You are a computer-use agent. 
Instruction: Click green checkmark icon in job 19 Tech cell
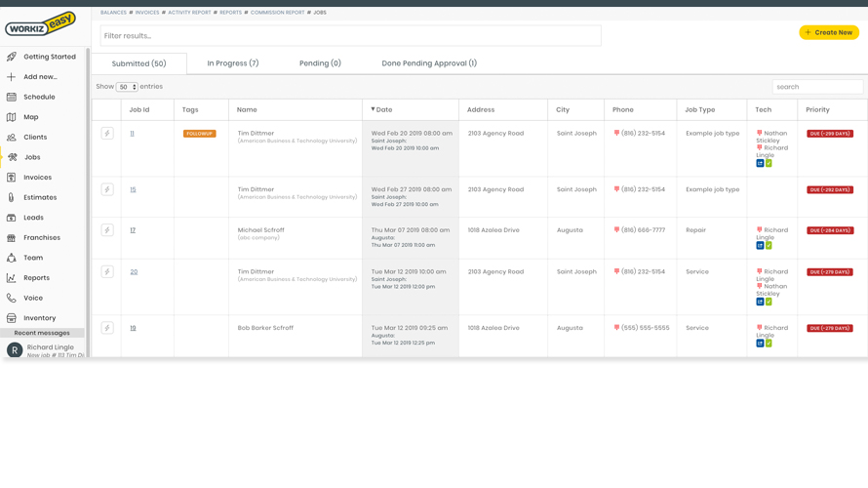pyautogui.click(x=769, y=344)
